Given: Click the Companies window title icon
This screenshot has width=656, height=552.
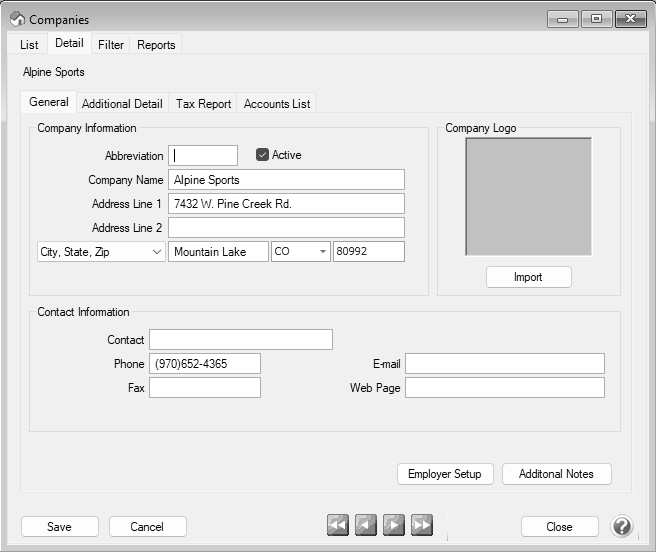Looking at the screenshot, I should 16,19.
